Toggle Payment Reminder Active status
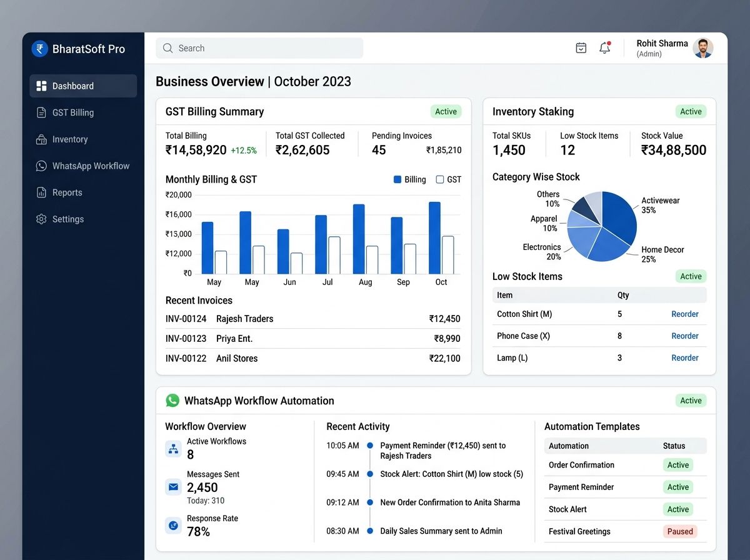750x560 pixels. click(x=677, y=487)
